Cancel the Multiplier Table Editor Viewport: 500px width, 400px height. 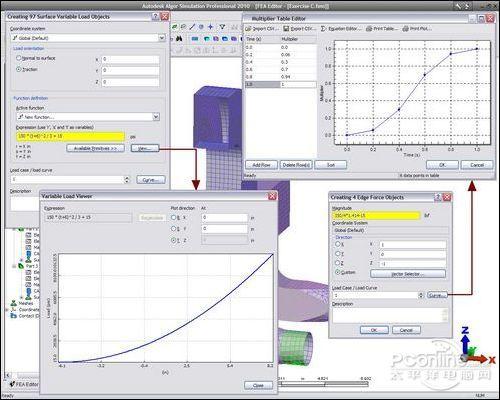coord(477,165)
